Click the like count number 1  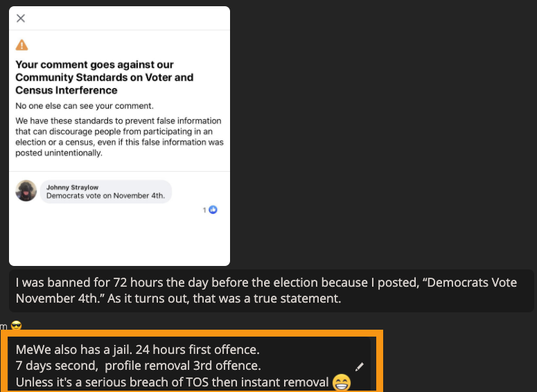pos(204,210)
